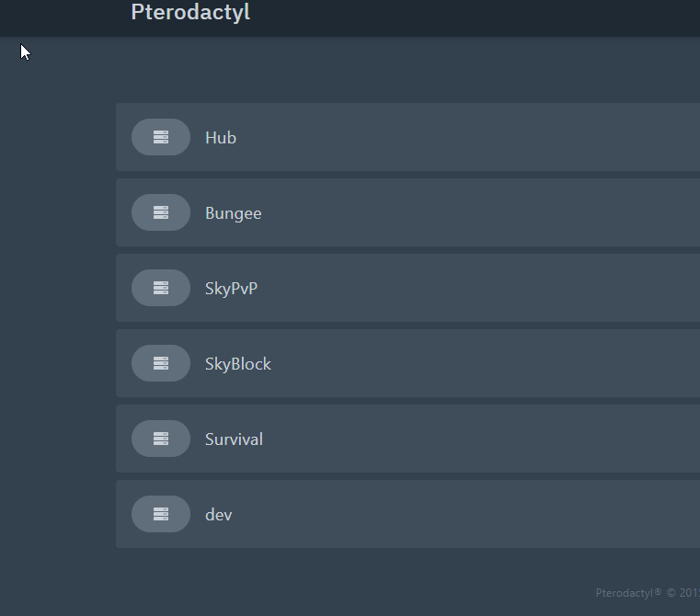700x616 pixels.
Task: Click the server icon beside Bungee
Action: (x=161, y=212)
